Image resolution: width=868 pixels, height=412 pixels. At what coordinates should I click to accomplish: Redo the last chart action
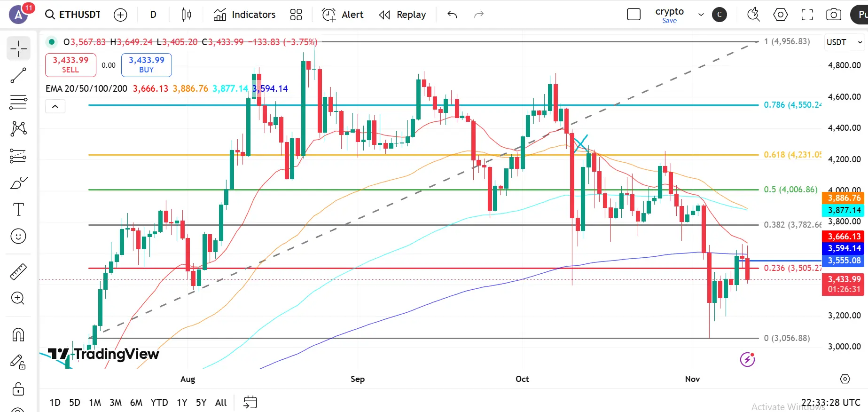(x=479, y=15)
